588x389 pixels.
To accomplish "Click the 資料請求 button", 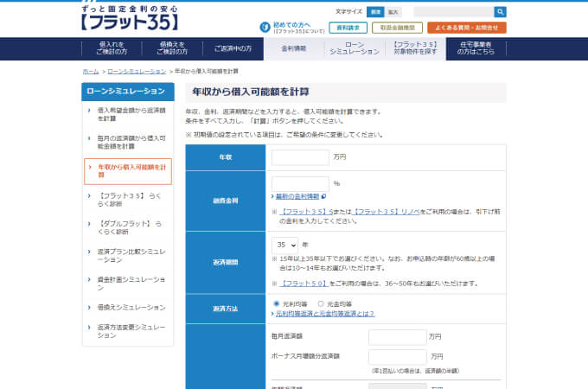I will [x=348, y=28].
